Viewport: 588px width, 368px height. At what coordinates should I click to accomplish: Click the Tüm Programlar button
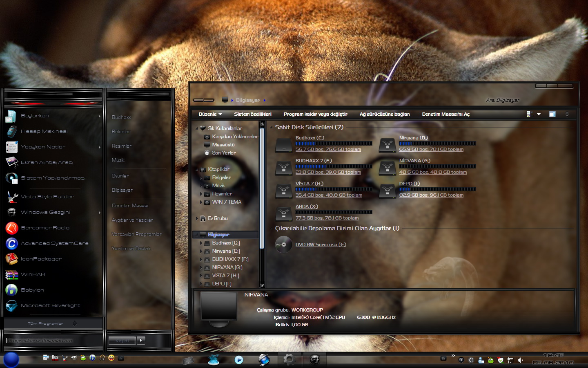click(46, 323)
